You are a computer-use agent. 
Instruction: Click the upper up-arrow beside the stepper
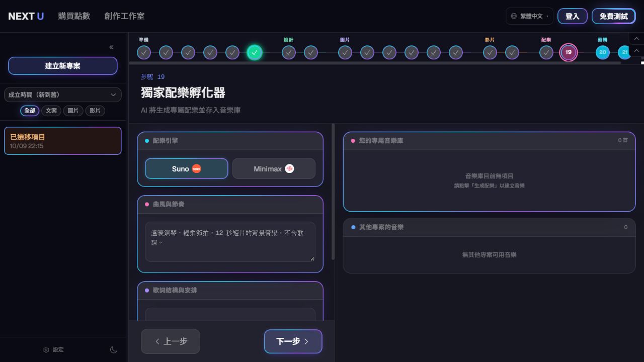click(636, 38)
